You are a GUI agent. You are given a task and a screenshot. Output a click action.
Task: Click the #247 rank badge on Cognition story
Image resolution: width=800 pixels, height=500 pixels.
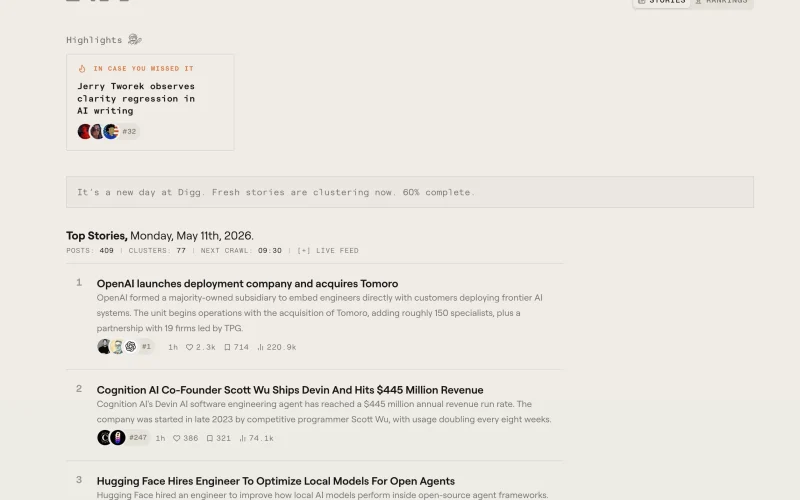pyautogui.click(x=138, y=438)
